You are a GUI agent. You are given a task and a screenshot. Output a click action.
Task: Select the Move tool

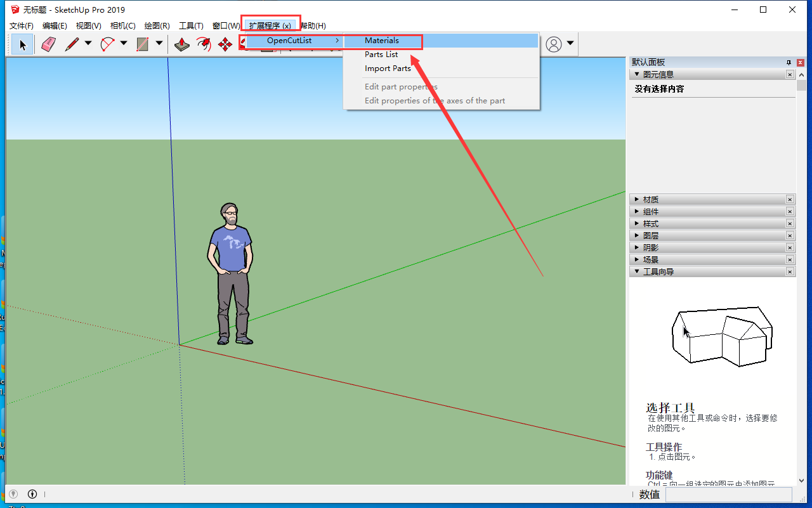point(225,44)
